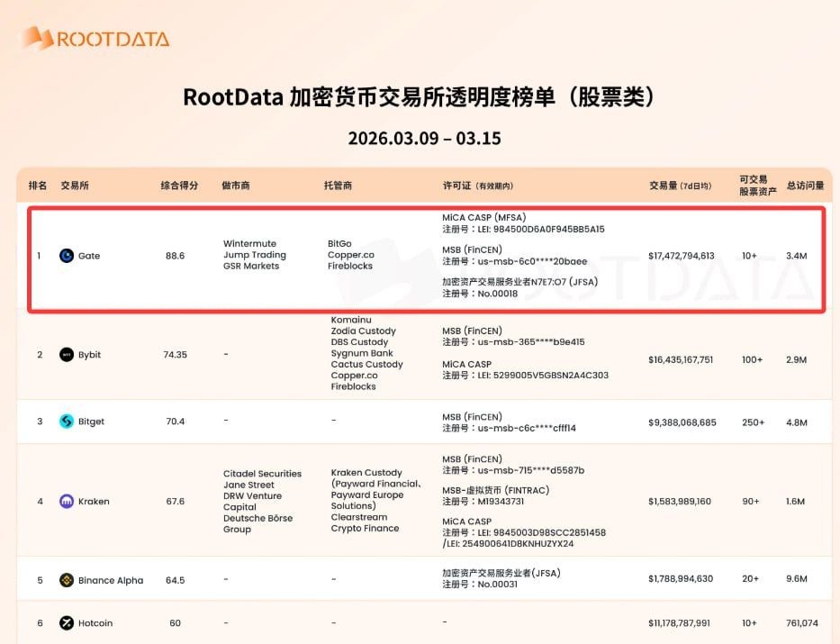Click the Gate exchange name

(89, 256)
